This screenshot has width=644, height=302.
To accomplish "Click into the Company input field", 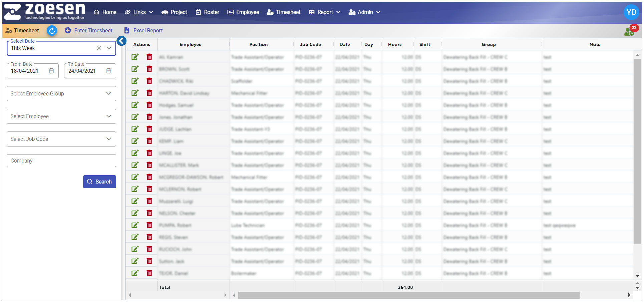I will pos(61,161).
